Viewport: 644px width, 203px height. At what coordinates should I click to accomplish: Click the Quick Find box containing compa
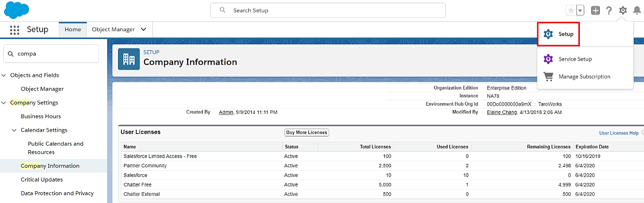coord(51,54)
